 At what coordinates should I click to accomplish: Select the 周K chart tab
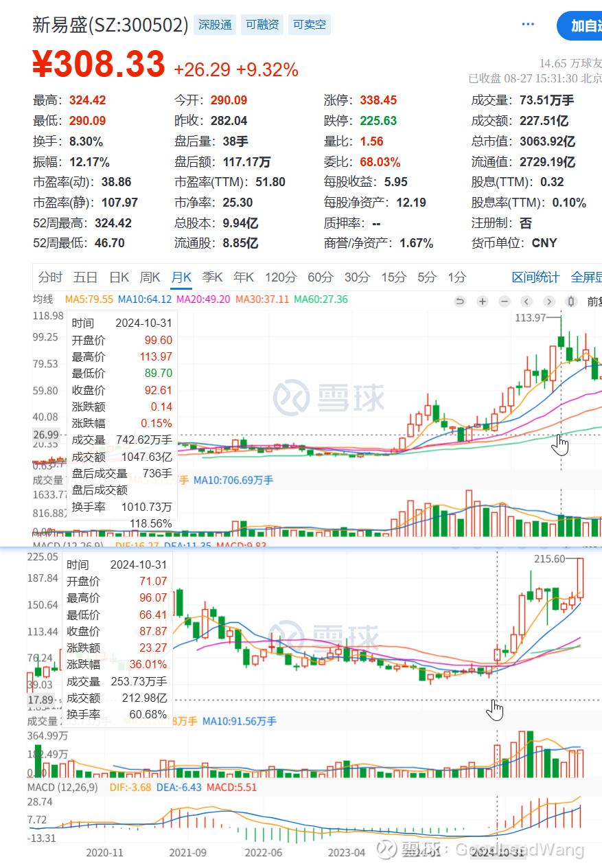pos(150,277)
